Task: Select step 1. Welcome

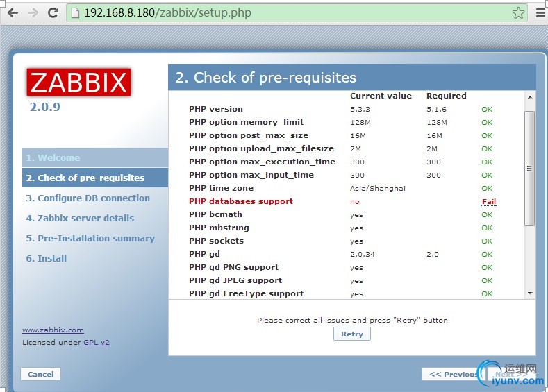Action: coord(95,157)
